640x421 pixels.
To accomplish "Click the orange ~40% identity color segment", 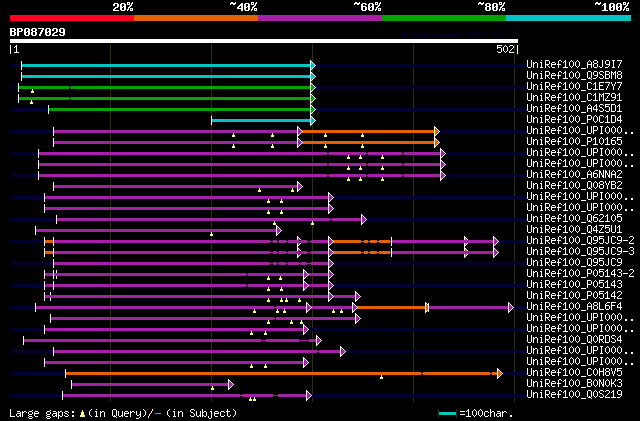I will tap(196, 18).
